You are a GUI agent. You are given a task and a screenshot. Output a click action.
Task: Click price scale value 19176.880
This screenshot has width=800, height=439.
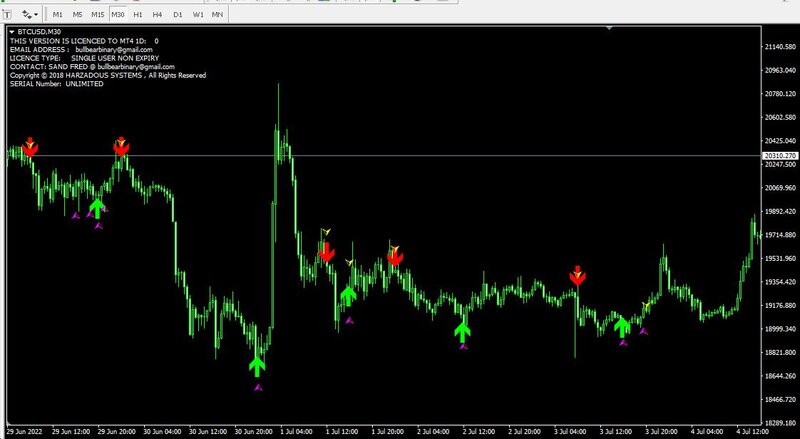click(x=781, y=305)
